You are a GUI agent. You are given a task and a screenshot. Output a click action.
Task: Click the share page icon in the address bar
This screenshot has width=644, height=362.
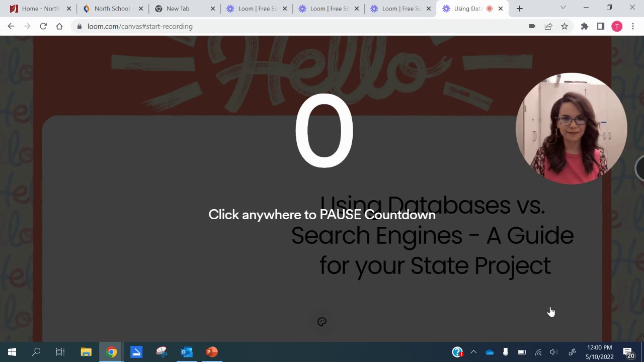(x=548, y=26)
